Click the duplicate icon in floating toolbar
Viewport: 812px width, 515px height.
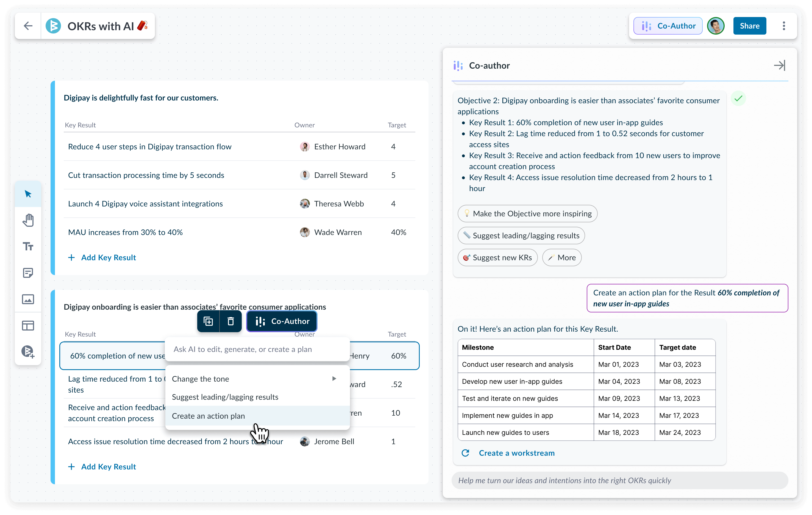pos(208,321)
